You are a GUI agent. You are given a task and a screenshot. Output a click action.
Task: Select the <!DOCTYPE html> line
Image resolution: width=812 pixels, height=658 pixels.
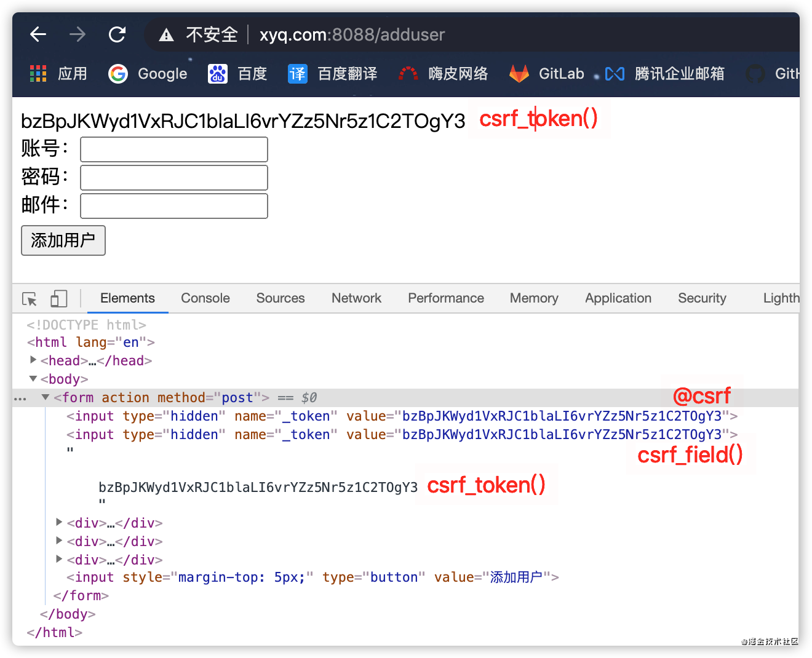coord(86,324)
